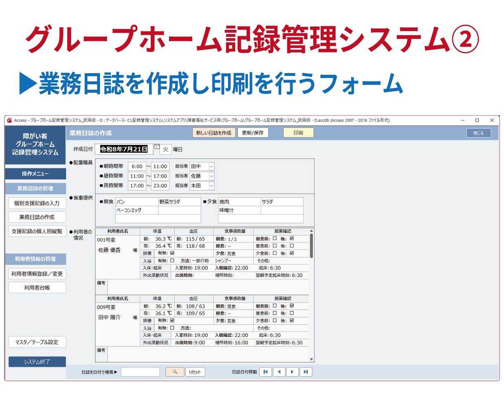Open 利用者台帳 menu item
504x420 pixels.
(x=37, y=288)
